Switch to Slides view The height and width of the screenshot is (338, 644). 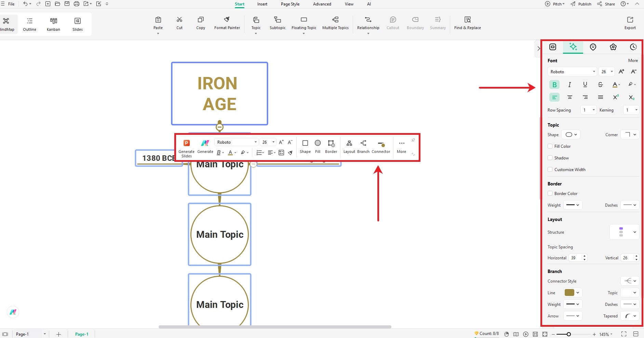pyautogui.click(x=78, y=24)
